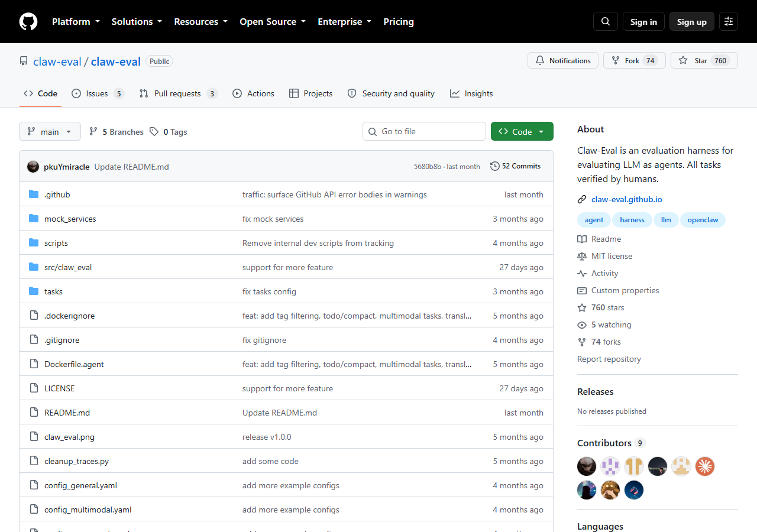Click the LICENSE file icon
Screen dimensions: 757x532
point(34,388)
